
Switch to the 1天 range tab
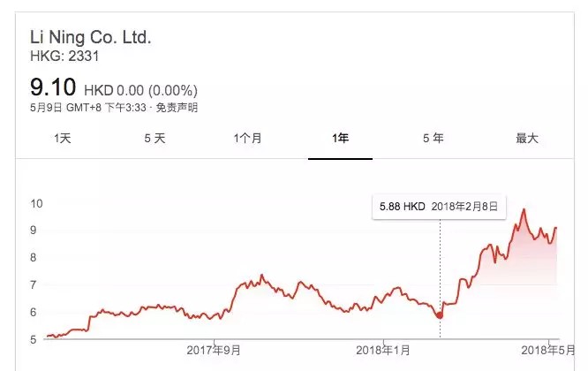coord(62,139)
